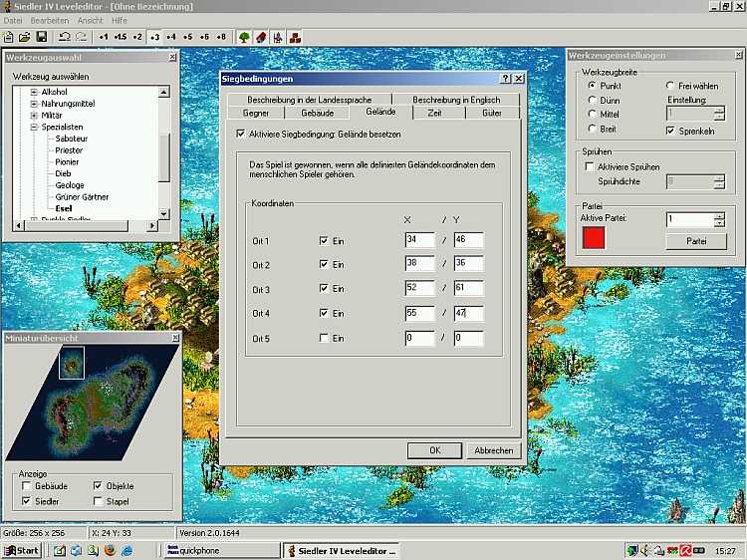Click the Open file folder icon
This screenshot has width=747, height=560.
pos(25,37)
